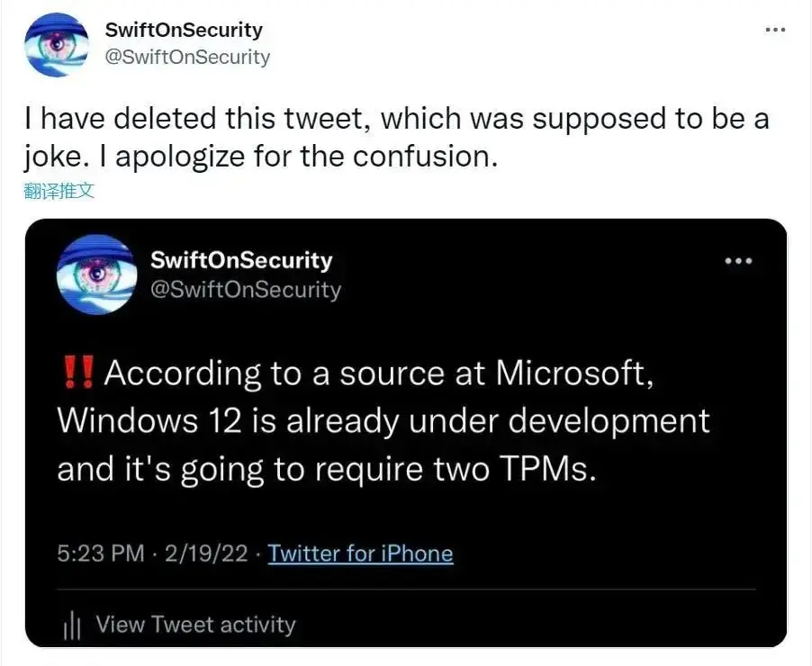The height and width of the screenshot is (666, 812).
Task: Click the 'According to a source at Microsoft' line
Action: click(378, 373)
